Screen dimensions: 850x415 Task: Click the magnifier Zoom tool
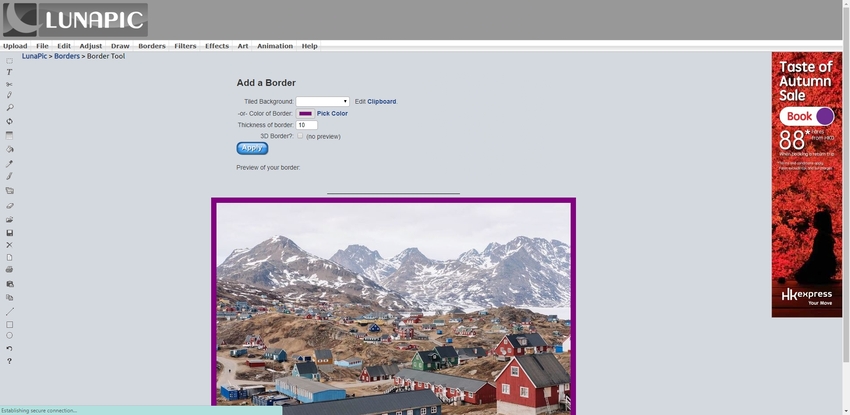[9, 107]
